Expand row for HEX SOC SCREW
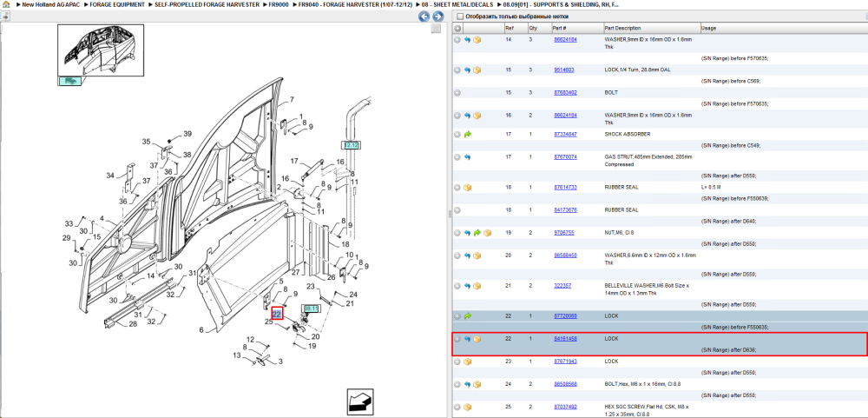The width and height of the screenshot is (868, 418). [x=457, y=407]
